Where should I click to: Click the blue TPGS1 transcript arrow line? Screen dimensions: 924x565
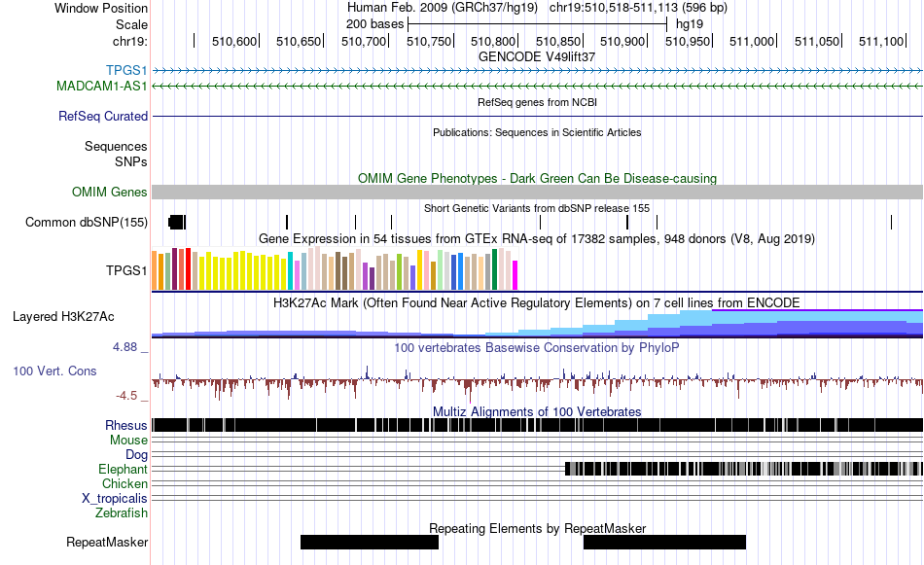pos(538,71)
